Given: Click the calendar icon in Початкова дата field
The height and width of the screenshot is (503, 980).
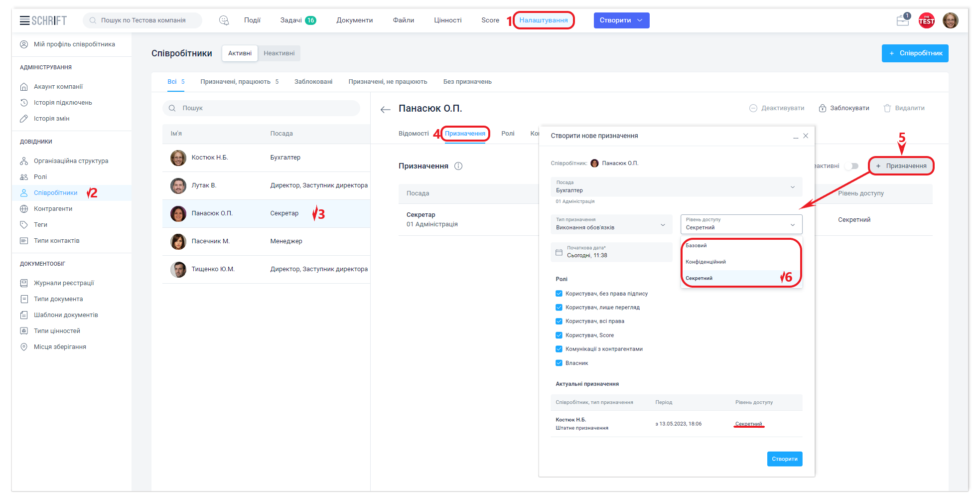Looking at the screenshot, I should click(559, 252).
